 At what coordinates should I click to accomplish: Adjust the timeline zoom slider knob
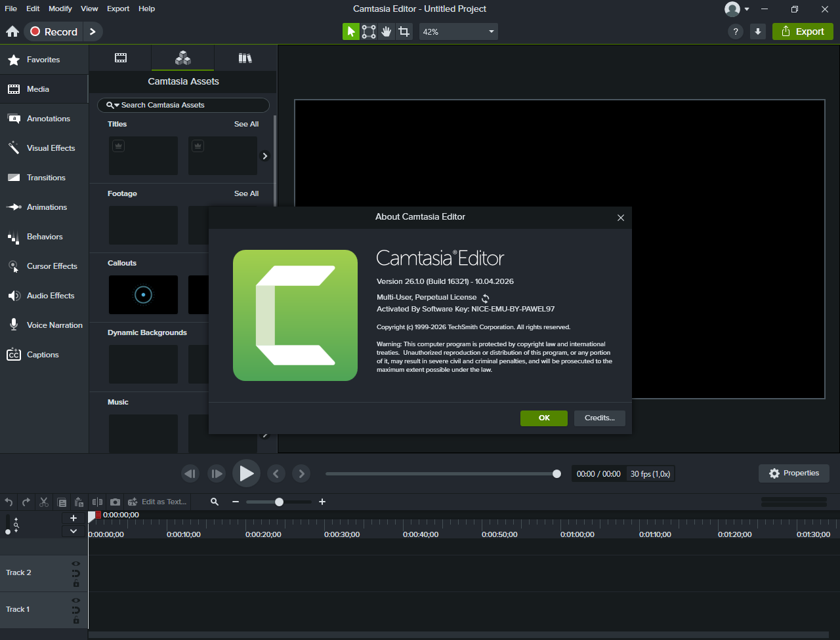(279, 502)
